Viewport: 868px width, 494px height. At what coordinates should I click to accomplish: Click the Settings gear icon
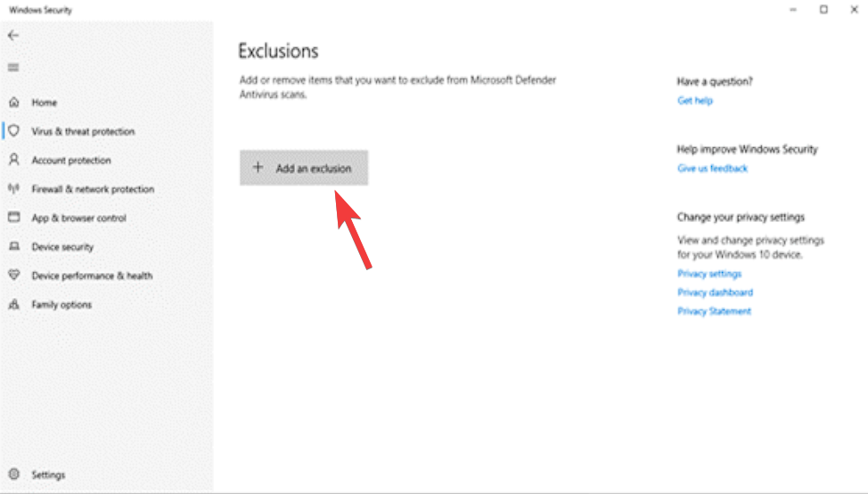(13, 475)
